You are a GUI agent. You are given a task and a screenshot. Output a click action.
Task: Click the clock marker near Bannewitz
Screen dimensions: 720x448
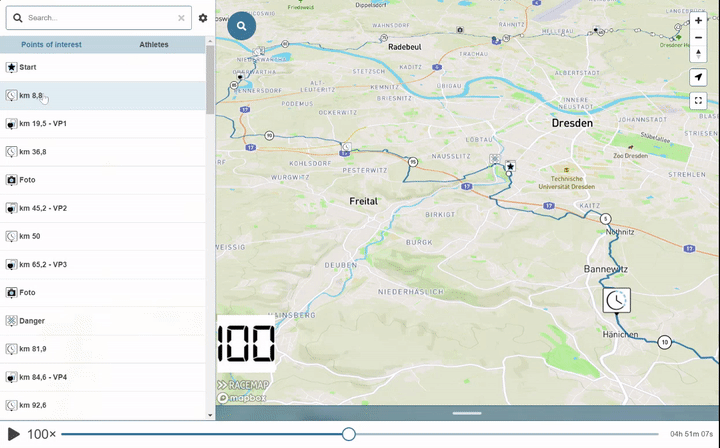tap(617, 300)
